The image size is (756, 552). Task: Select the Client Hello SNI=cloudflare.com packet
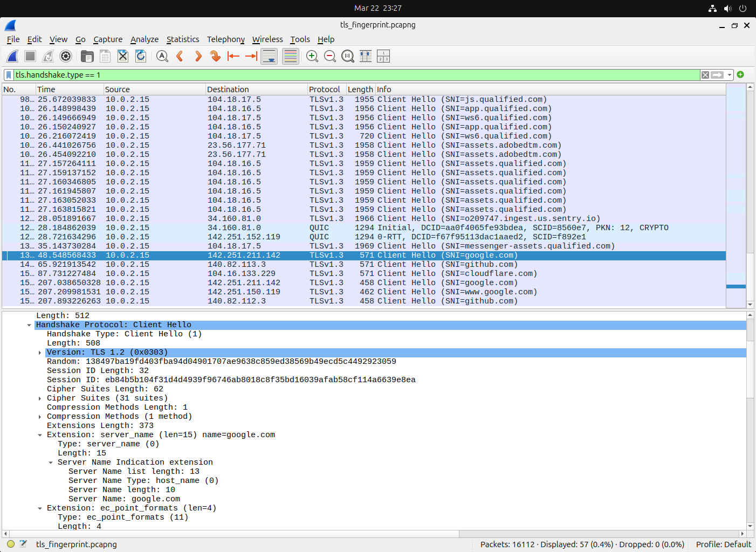click(364, 274)
